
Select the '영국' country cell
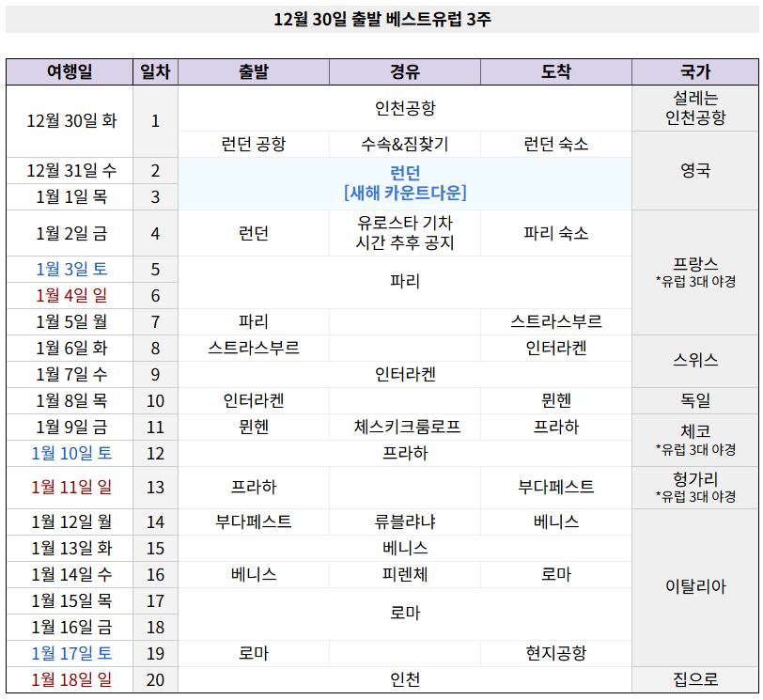[x=695, y=171]
